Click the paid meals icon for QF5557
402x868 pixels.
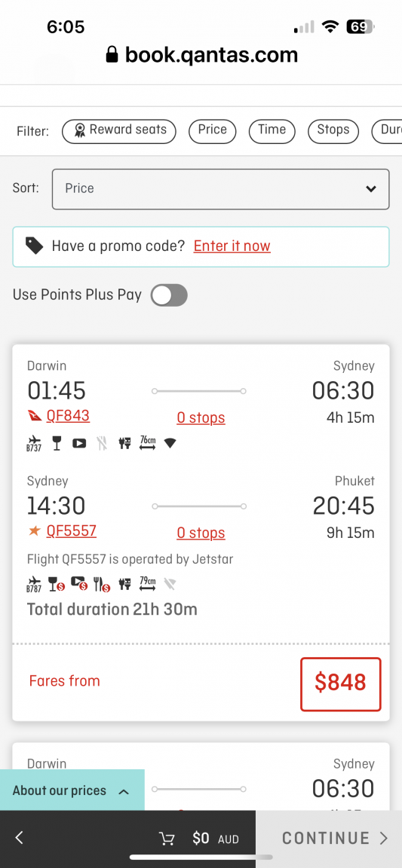pos(102,584)
